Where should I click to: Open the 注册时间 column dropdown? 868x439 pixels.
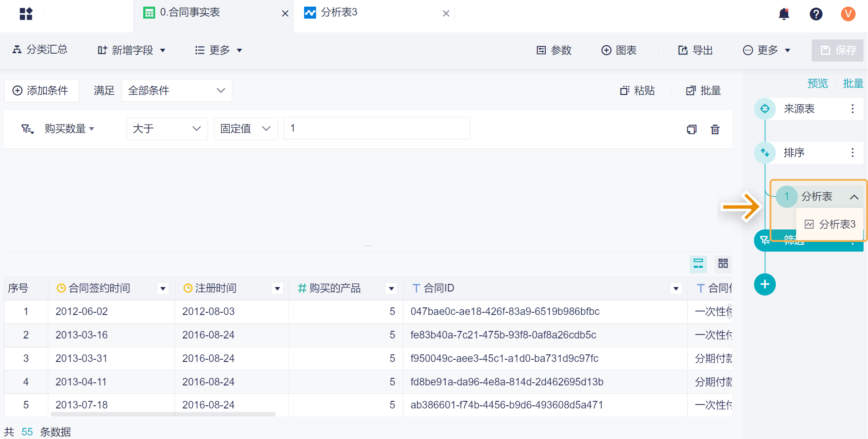(278, 288)
